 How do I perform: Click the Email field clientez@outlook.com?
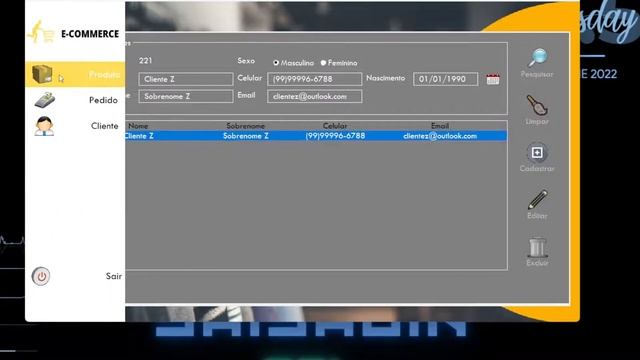click(x=314, y=96)
